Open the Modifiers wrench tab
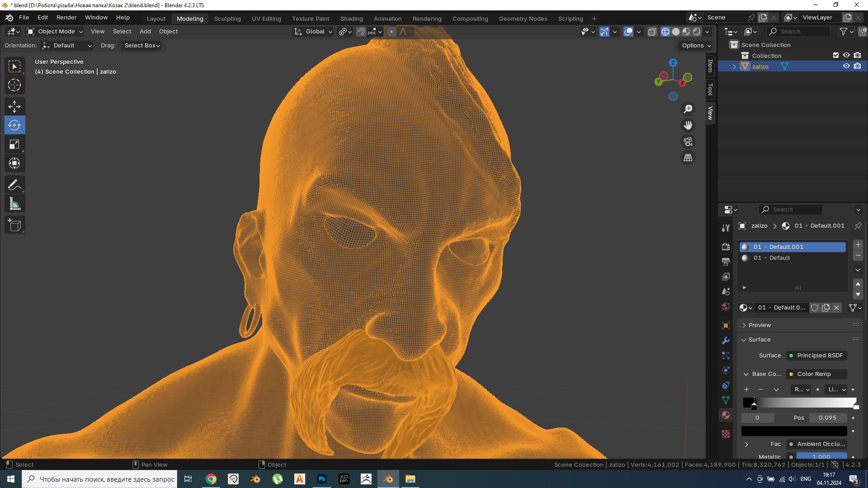Viewport: 868px width, 488px height. coord(726,340)
